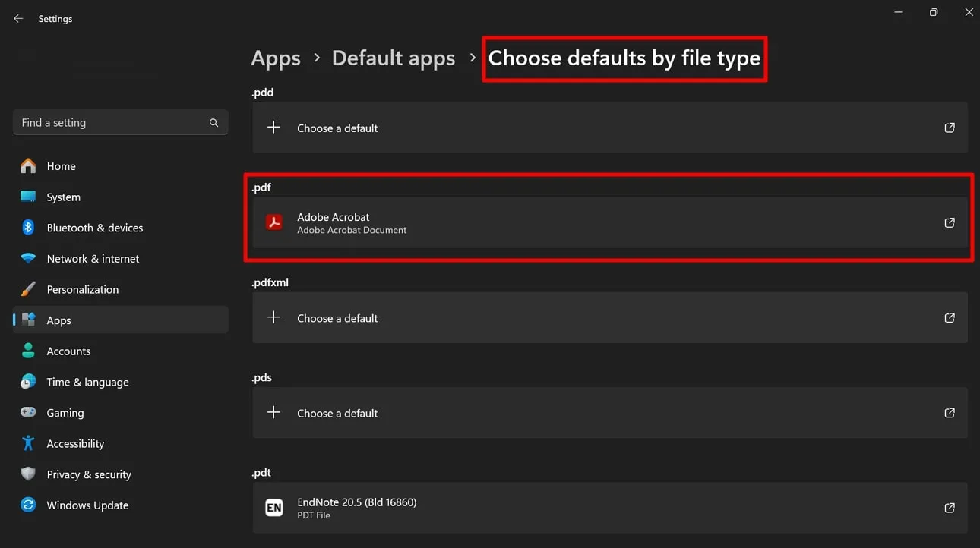Open Accessibility via its sidebar icon
The height and width of the screenshot is (548, 980).
27,443
